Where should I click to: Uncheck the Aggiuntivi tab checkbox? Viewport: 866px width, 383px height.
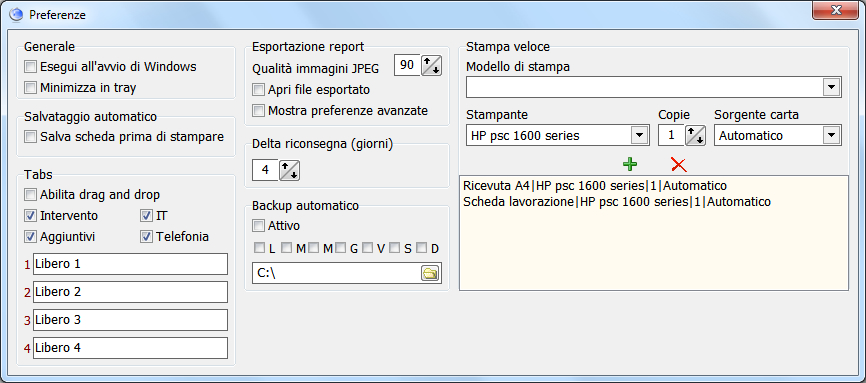point(30,237)
